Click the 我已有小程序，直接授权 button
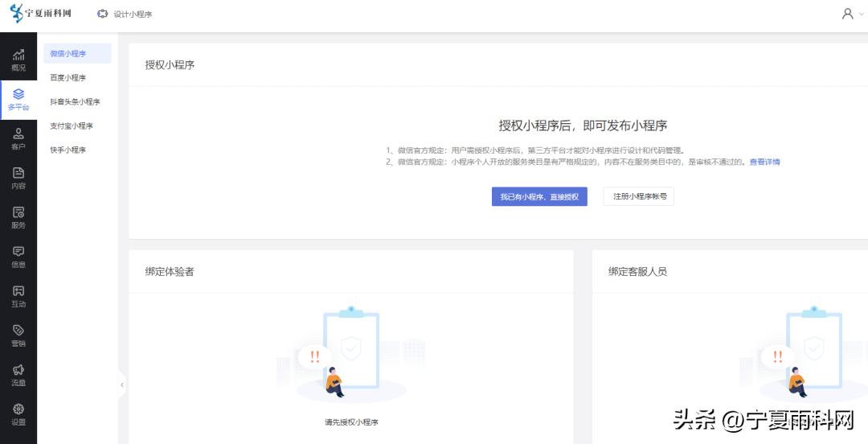Image resolution: width=868 pixels, height=444 pixels. 539,197
